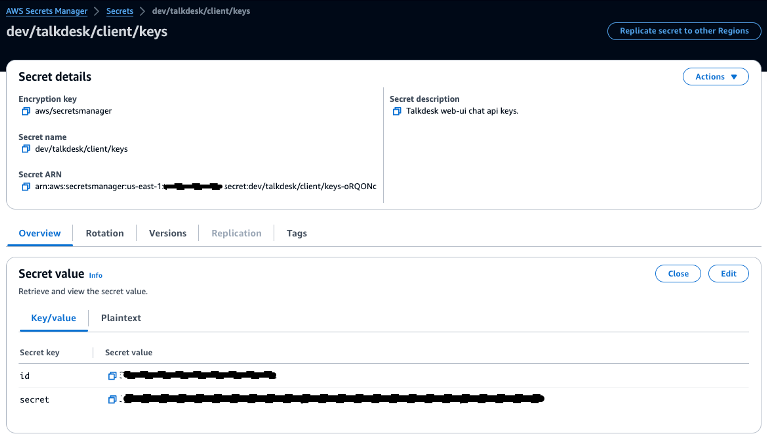768x440 pixels.
Task: Click the Secret value column header
Action: pos(129,352)
